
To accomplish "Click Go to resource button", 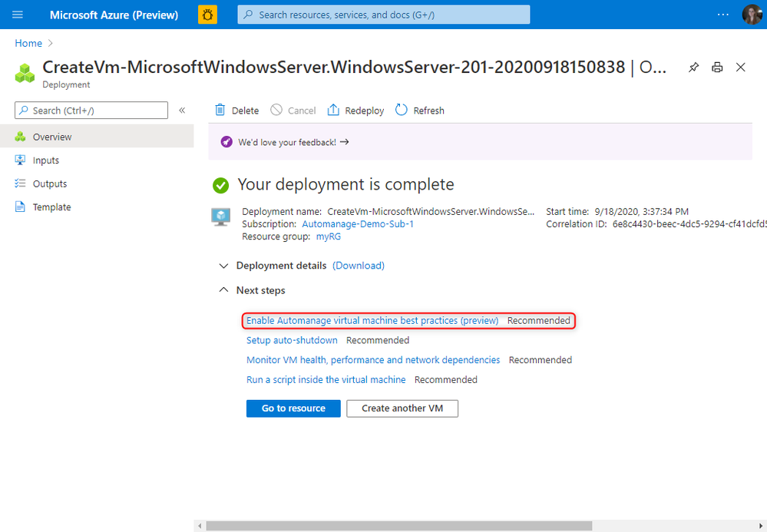I will click(293, 408).
